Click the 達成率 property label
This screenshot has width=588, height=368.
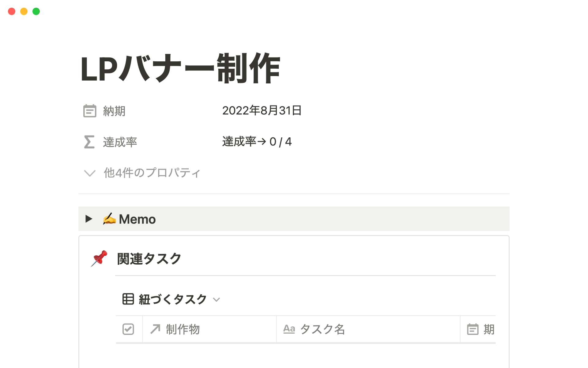click(x=120, y=142)
